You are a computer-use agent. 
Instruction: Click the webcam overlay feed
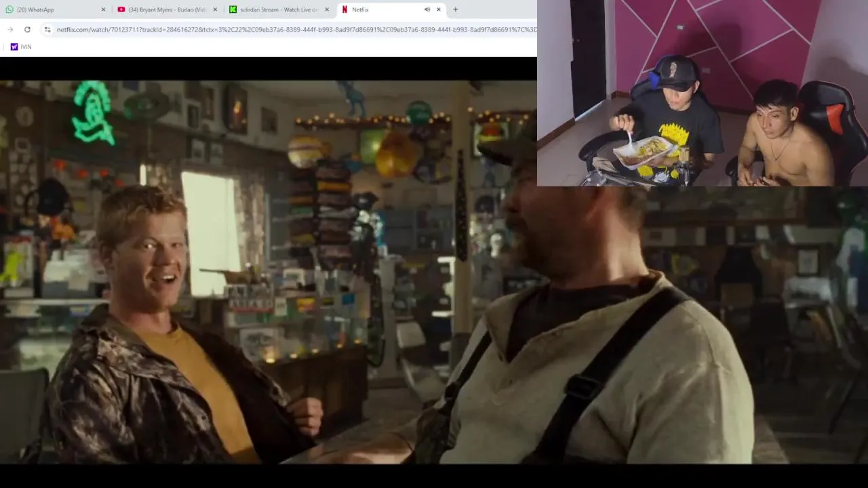(x=703, y=93)
